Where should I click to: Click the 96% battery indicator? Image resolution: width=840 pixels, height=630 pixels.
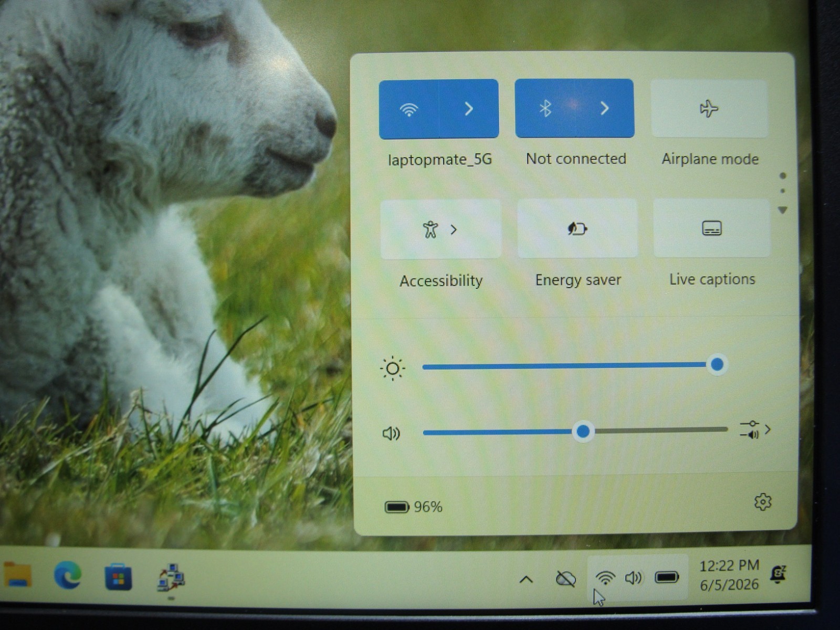tap(414, 507)
